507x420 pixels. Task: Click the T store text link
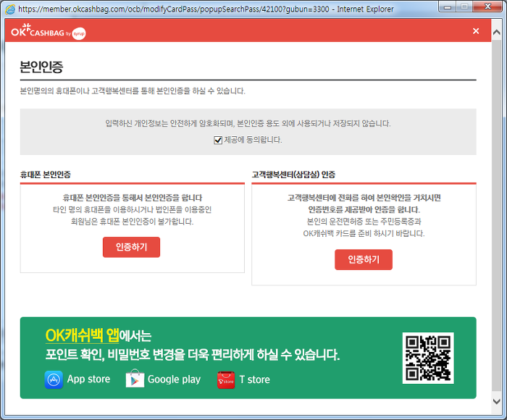(255, 379)
